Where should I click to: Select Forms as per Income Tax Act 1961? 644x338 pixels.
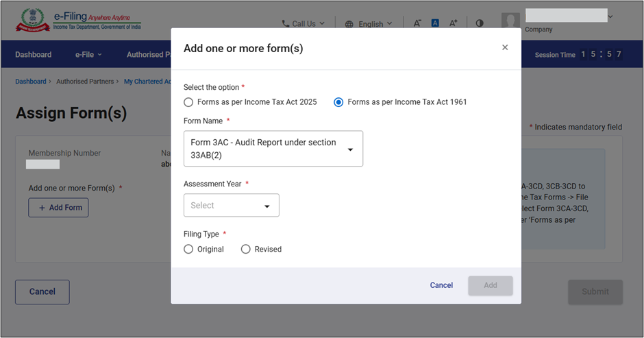coord(338,102)
